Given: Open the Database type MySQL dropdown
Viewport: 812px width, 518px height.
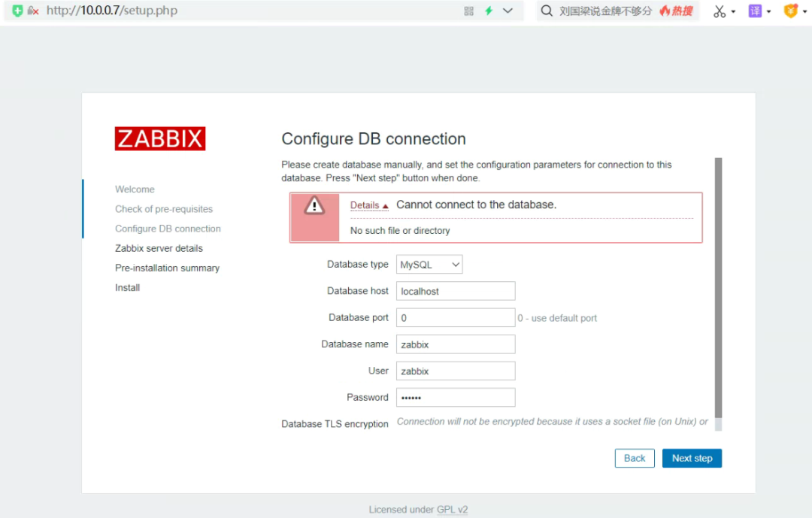Looking at the screenshot, I should tap(429, 265).
